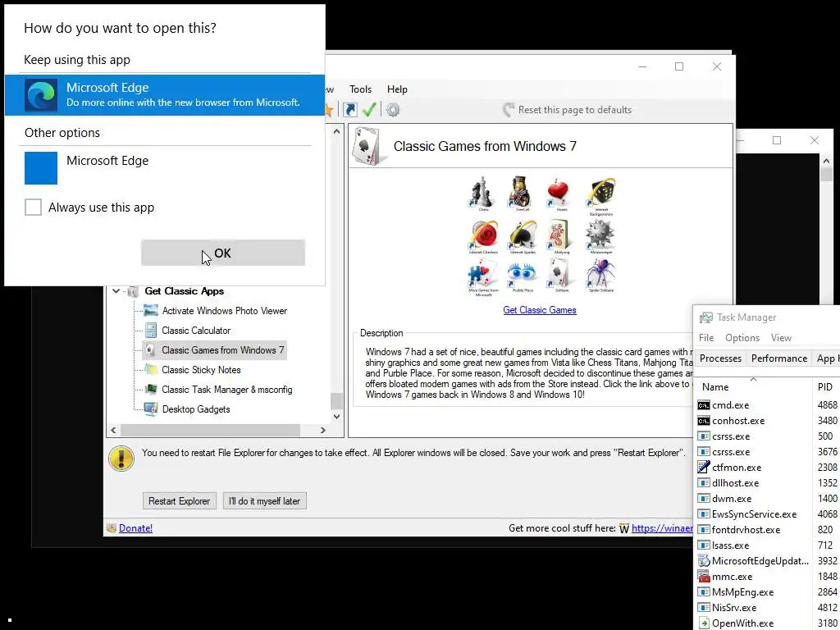Click the EwsSyncService.exe process icon

[x=703, y=514]
